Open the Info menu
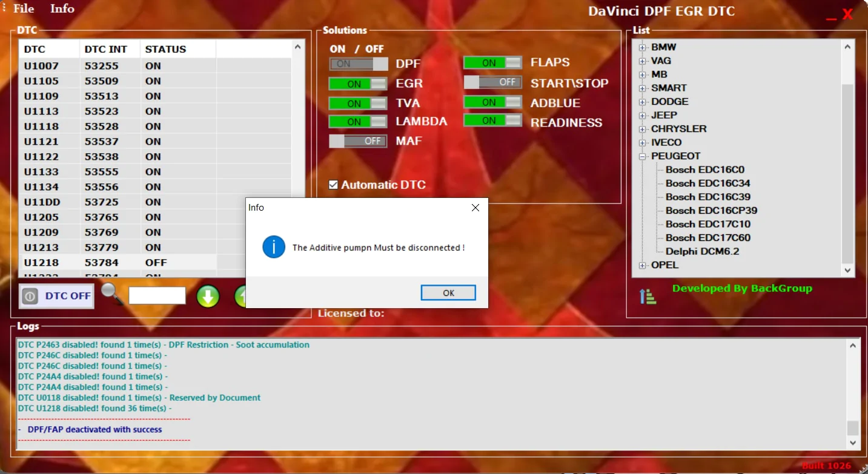The height and width of the screenshot is (474, 868). coord(62,8)
